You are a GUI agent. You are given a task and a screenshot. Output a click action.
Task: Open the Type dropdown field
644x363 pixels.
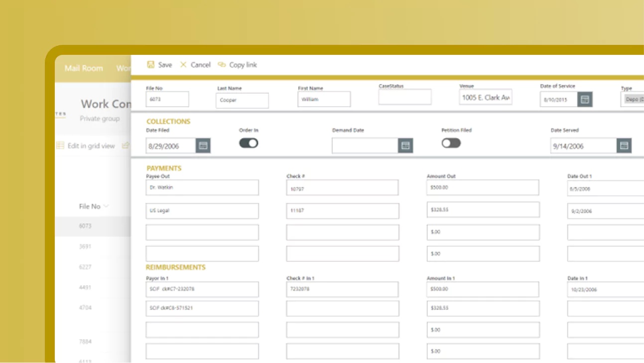tap(633, 99)
